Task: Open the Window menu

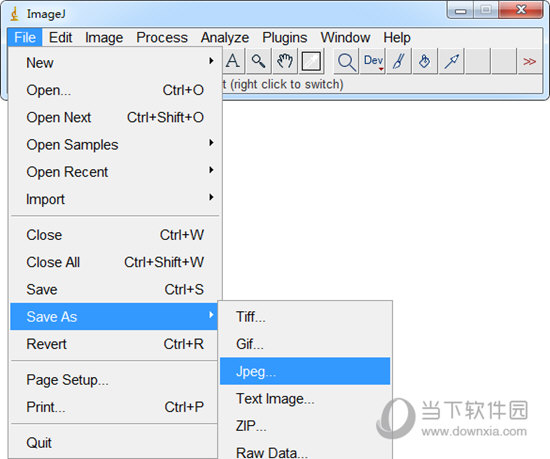Action: point(345,38)
